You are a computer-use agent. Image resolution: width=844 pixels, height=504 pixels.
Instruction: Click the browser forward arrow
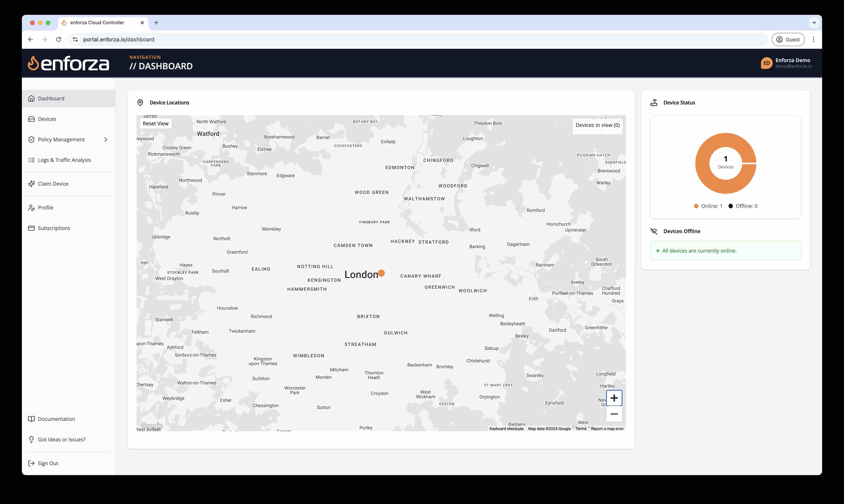point(45,39)
